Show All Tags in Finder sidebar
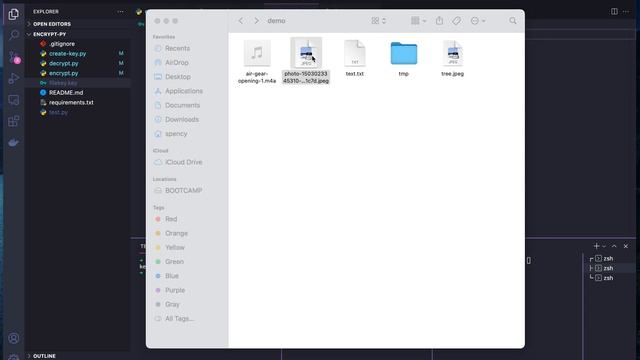Viewport: 640px width, 360px height. pos(179,319)
